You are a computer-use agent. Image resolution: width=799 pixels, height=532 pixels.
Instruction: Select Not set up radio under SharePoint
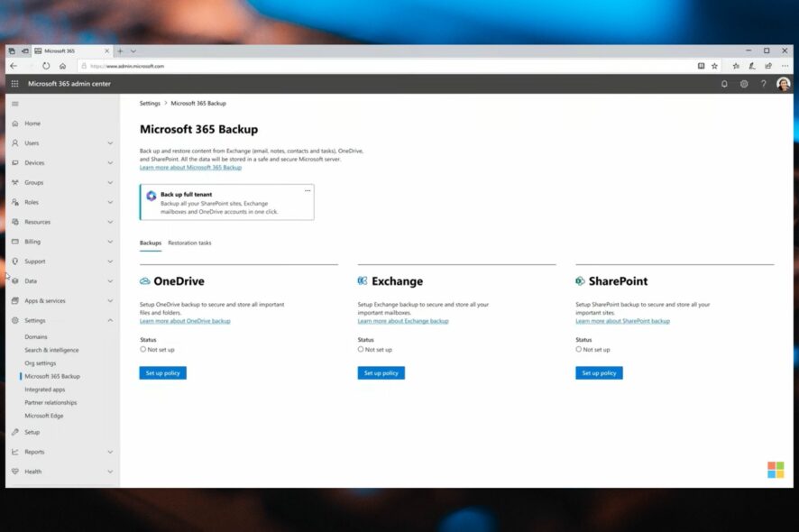click(578, 350)
